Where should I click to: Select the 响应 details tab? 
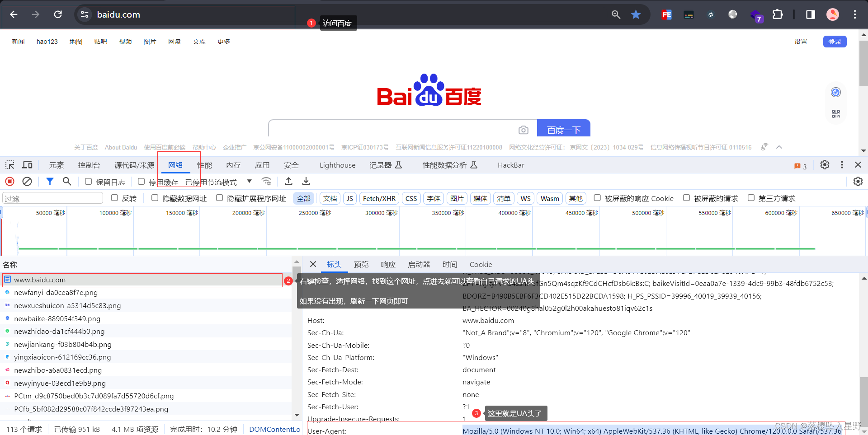click(x=388, y=264)
